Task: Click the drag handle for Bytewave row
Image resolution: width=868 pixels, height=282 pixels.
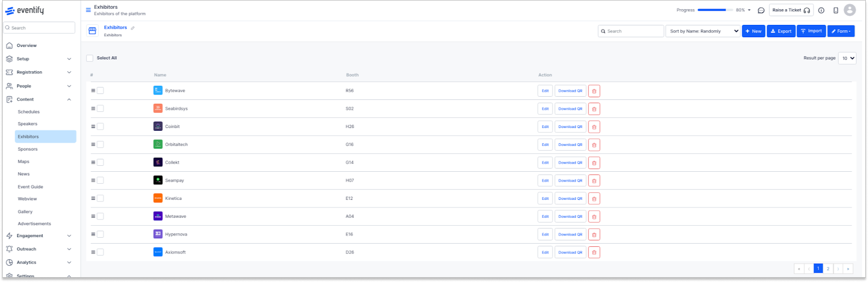Action: (x=93, y=91)
